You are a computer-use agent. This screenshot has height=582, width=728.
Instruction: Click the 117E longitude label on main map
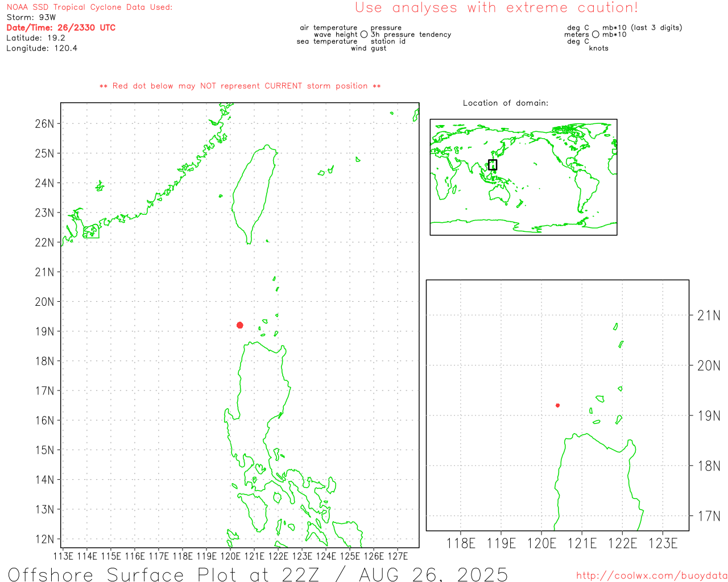[x=159, y=556]
